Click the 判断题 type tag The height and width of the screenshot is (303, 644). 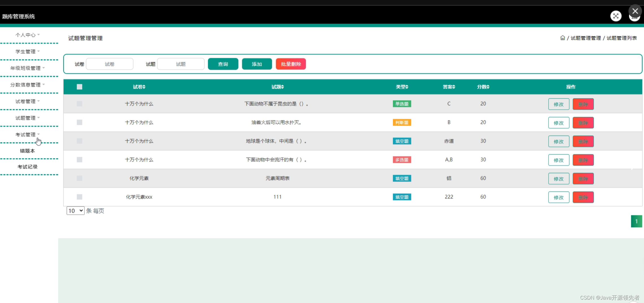[x=402, y=122]
